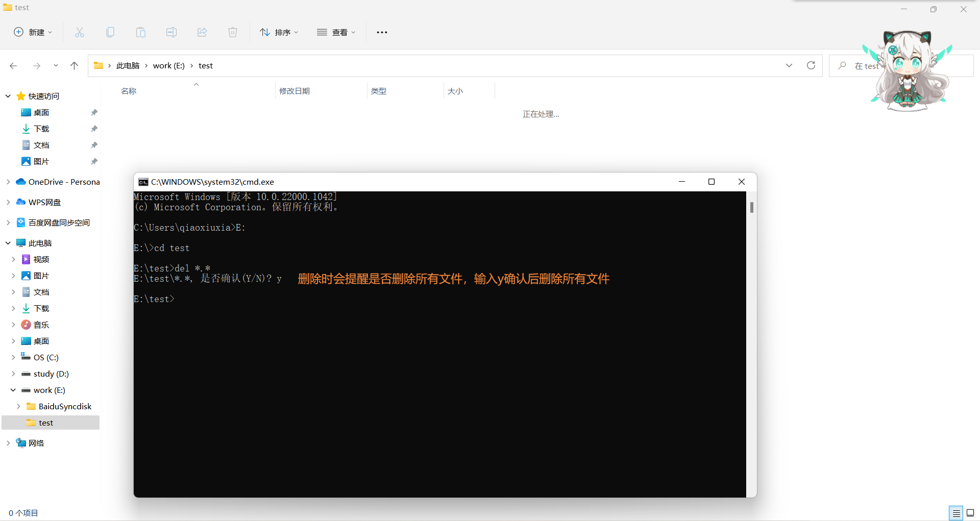This screenshot has height=521, width=980.
Task: Click the OneDrive cloud icon
Action: 21,182
